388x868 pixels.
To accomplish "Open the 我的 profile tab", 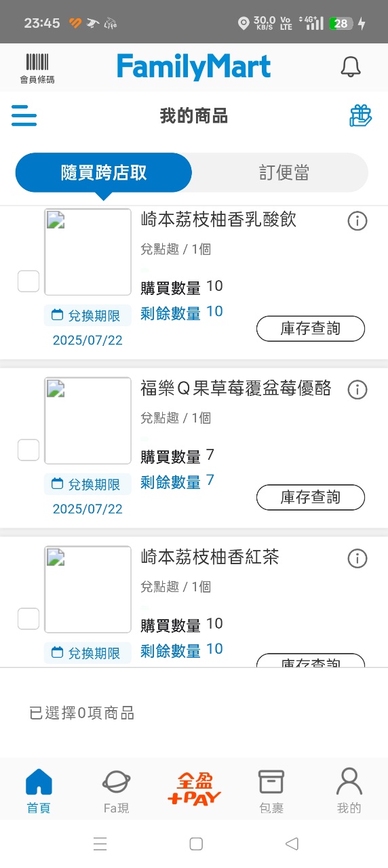I will [x=349, y=791].
